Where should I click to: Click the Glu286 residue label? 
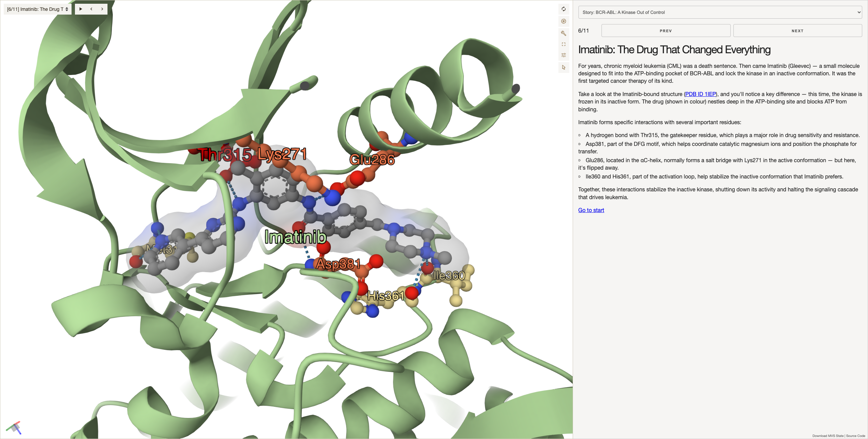pos(372,159)
